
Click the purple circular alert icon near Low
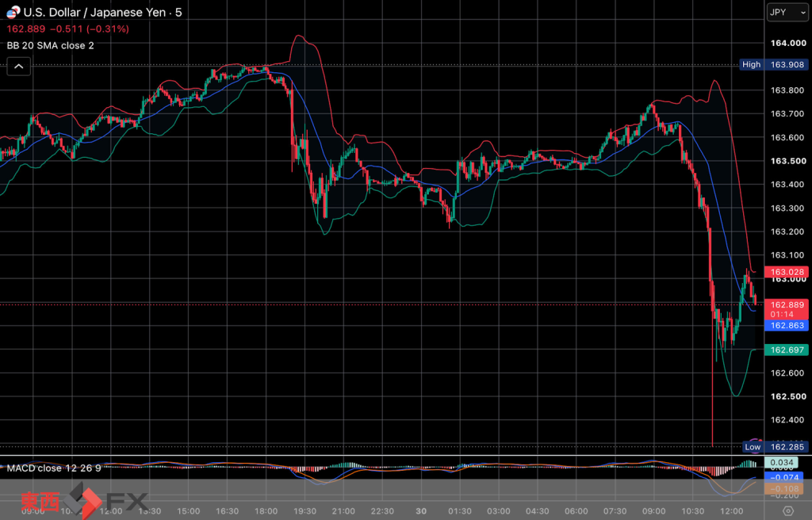click(756, 442)
